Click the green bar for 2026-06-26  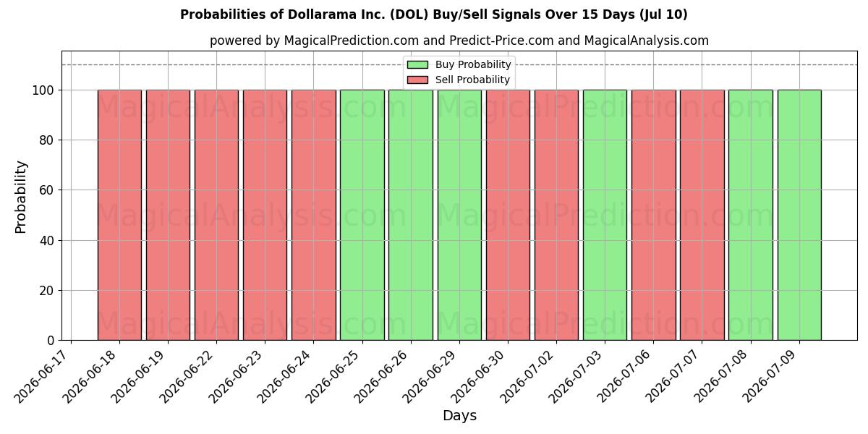pos(411,215)
